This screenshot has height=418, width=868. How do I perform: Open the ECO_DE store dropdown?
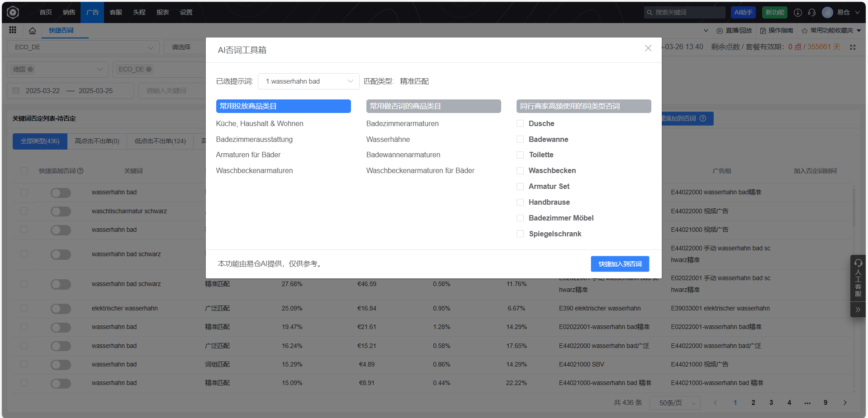tap(83, 47)
